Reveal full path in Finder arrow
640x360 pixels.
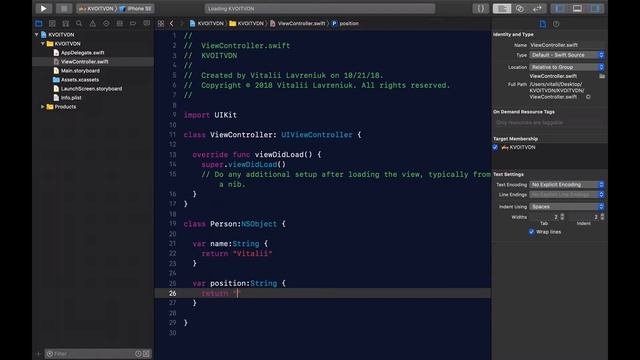point(588,97)
